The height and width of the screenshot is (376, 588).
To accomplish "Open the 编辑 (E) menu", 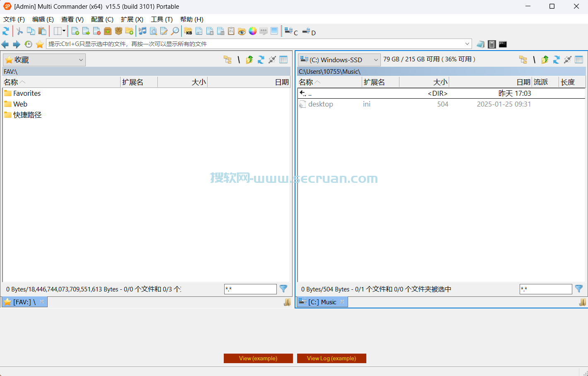I will pyautogui.click(x=43, y=19).
